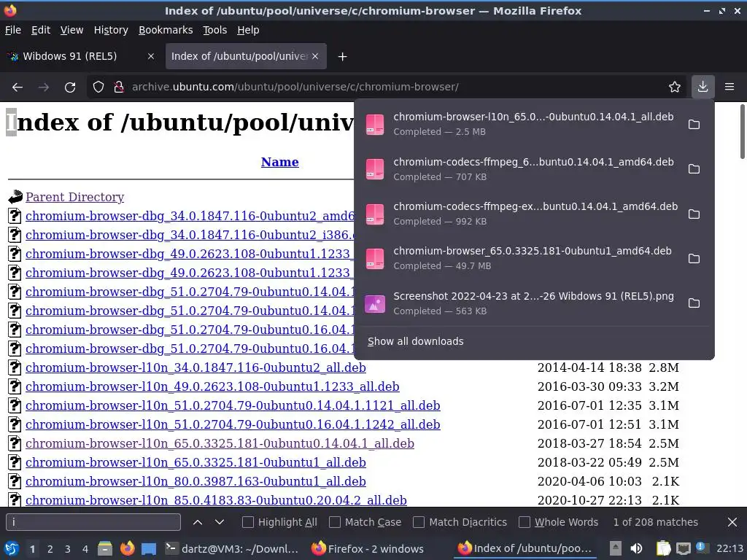The width and height of the screenshot is (747, 560).
Task: Go to Parent Directory link
Action: tap(75, 197)
